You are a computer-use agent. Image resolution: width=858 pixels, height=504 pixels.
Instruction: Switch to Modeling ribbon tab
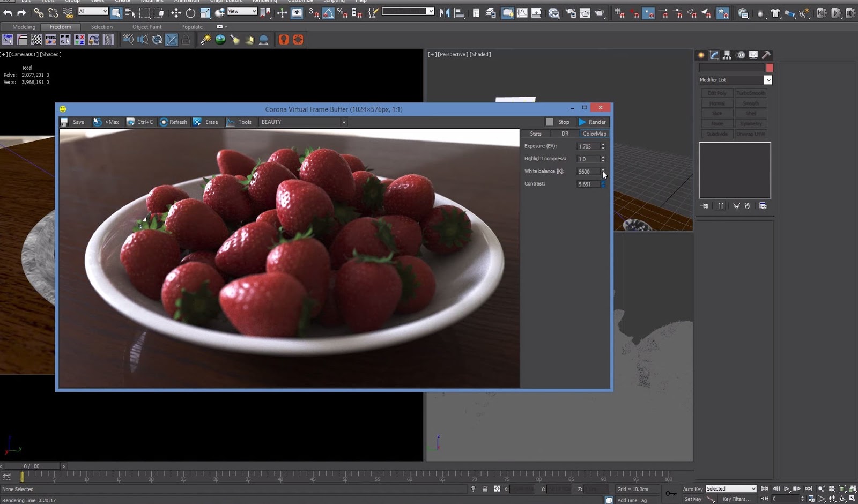[24, 27]
